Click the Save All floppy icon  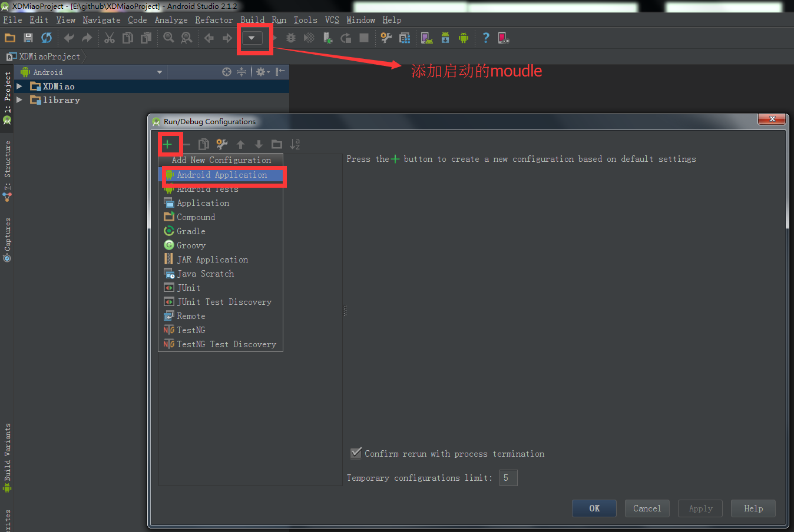click(x=28, y=38)
